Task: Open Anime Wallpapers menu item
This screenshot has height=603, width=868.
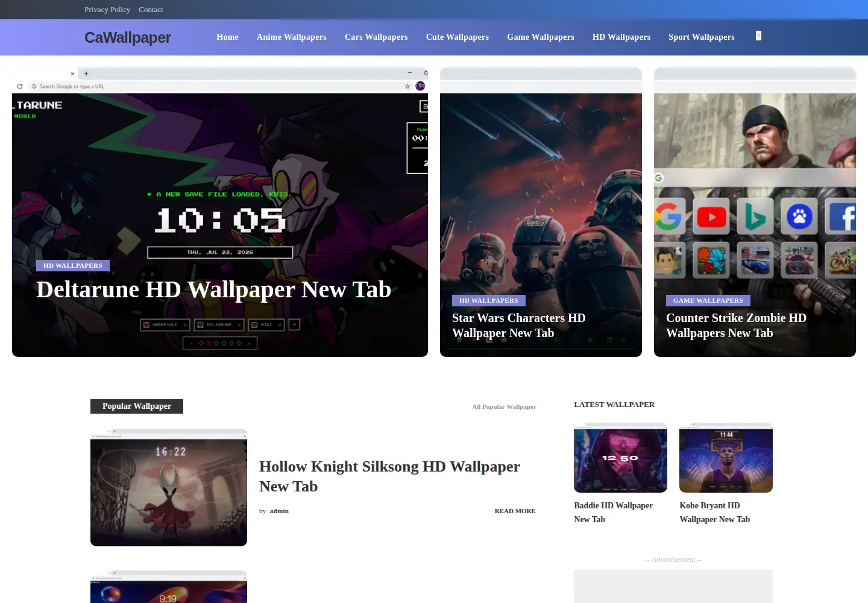Action: (x=292, y=37)
